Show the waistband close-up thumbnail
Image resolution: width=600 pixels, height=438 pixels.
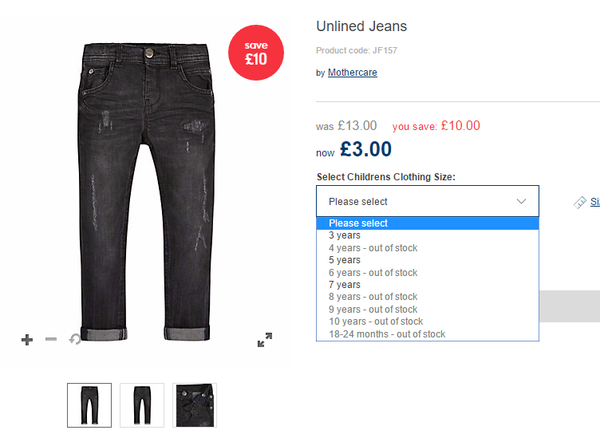click(194, 405)
